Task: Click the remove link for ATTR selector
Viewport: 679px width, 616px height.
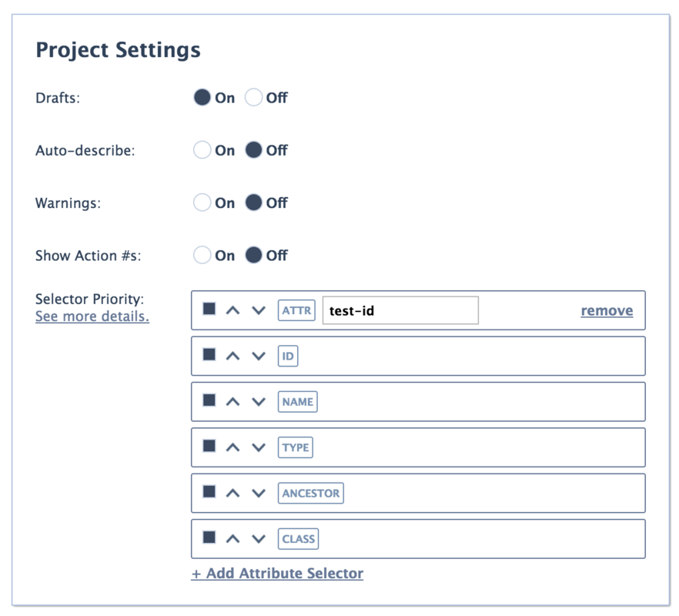Action: (607, 310)
